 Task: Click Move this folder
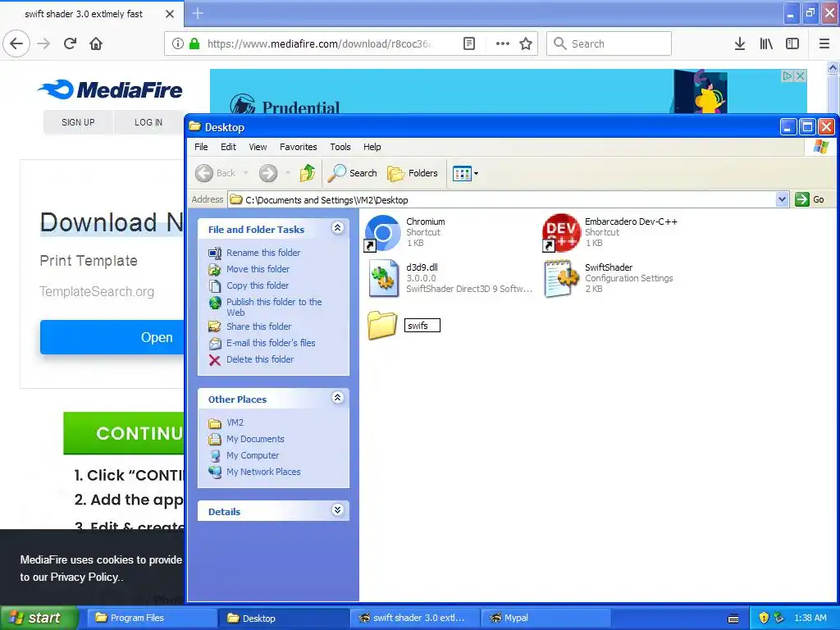coord(258,269)
